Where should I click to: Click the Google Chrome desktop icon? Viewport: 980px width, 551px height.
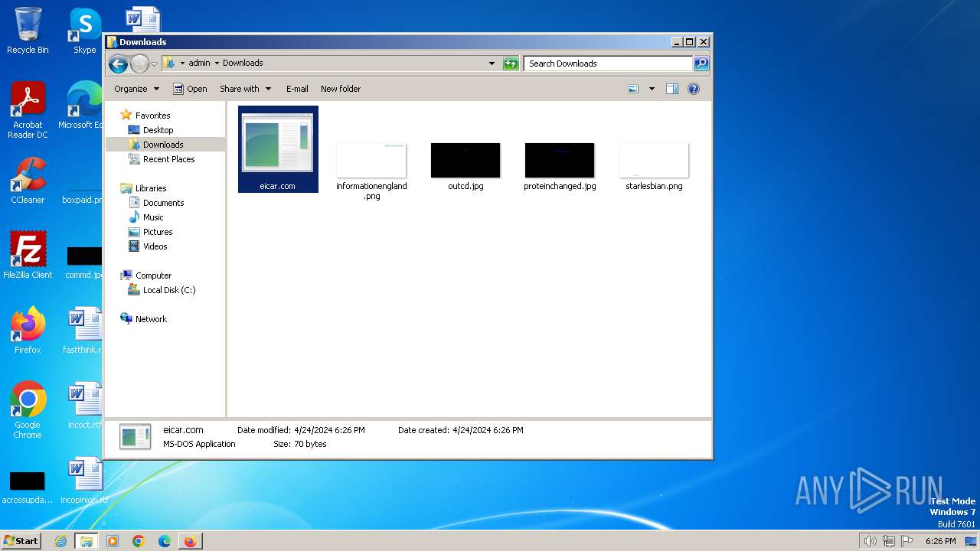[x=28, y=410]
